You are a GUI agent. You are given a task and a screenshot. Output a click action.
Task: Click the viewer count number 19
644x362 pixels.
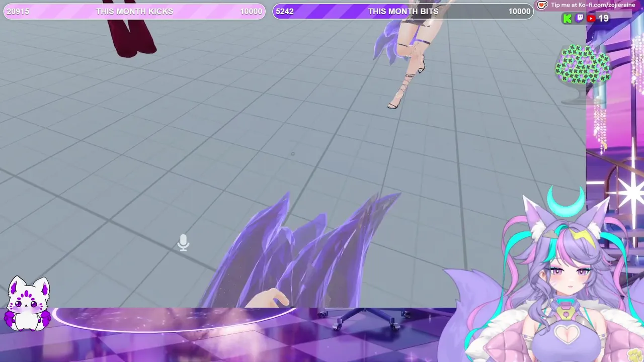point(604,19)
